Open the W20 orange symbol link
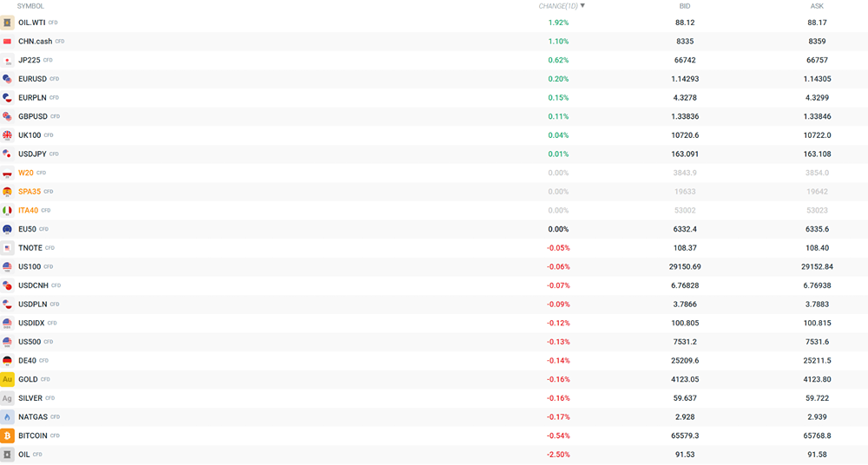This screenshot has height=465, width=868. pos(26,173)
